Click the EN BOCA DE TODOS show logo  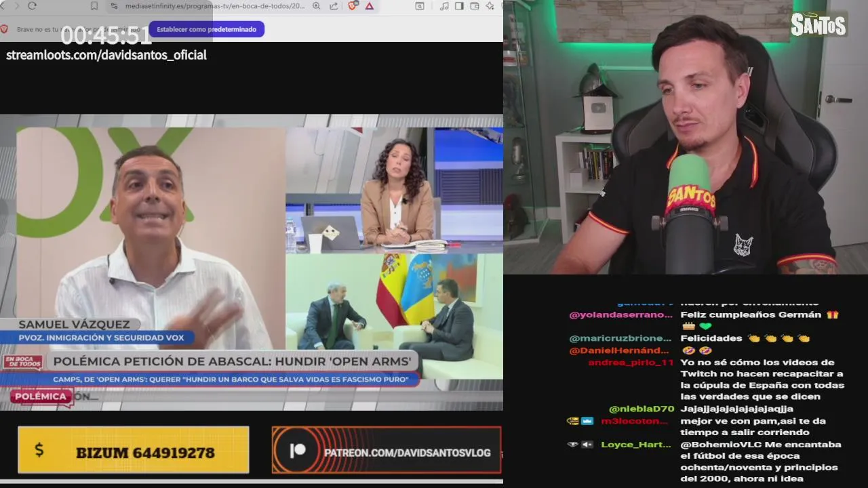point(22,363)
